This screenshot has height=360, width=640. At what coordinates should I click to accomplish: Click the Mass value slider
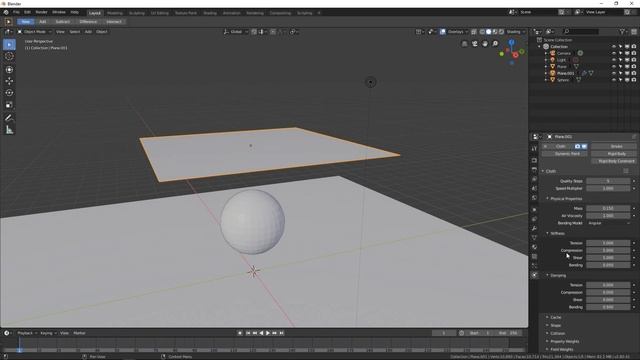click(608, 208)
